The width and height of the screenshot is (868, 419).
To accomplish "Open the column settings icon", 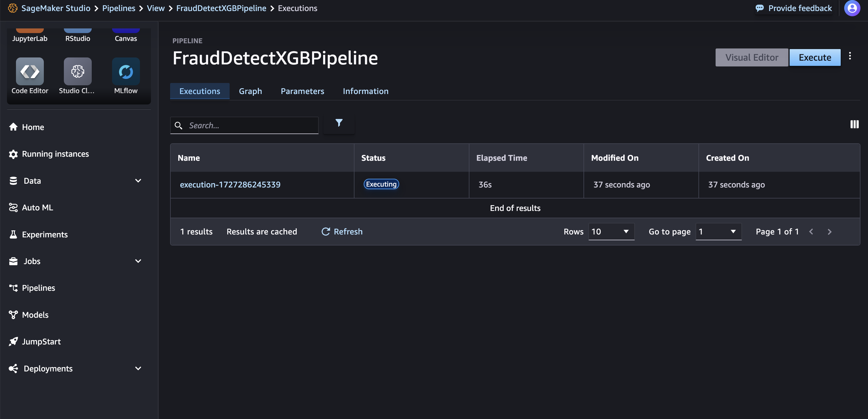I will coord(854,124).
